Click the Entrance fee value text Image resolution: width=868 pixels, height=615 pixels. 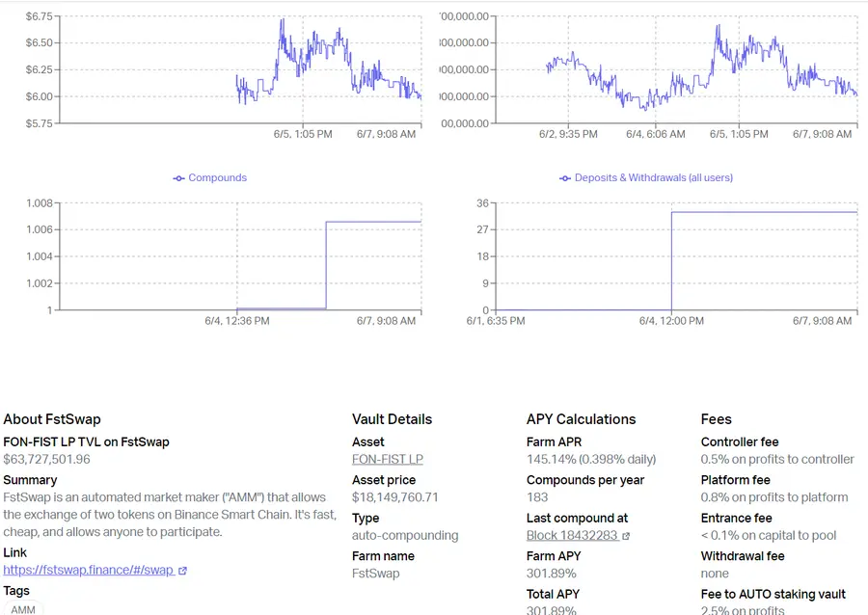pyautogui.click(x=769, y=535)
